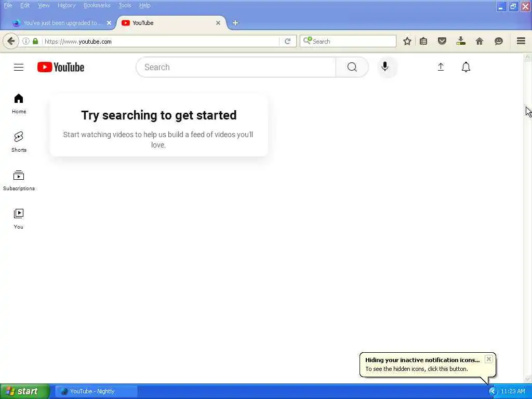
Task: Click the upload arrow icon on YouTube
Action: (441, 67)
